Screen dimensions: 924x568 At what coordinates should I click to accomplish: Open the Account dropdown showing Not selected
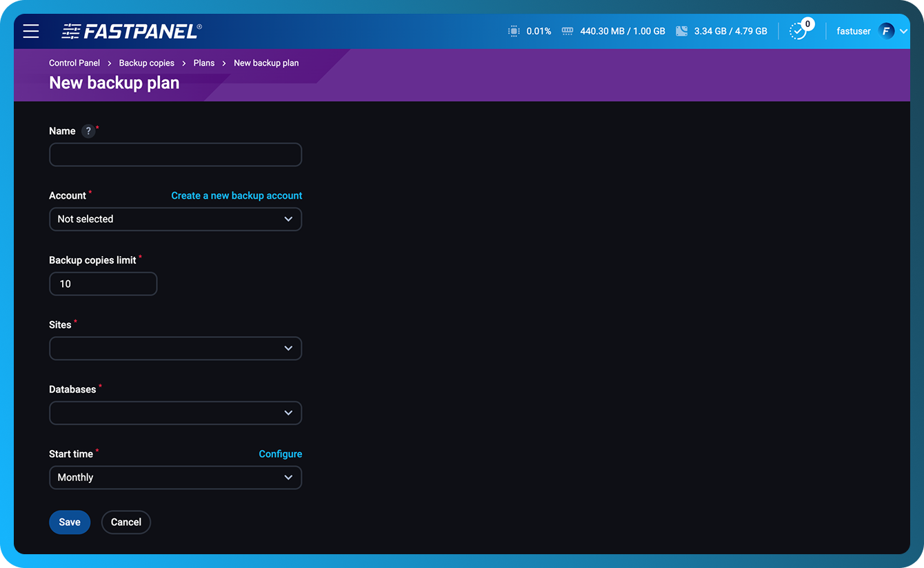click(175, 219)
